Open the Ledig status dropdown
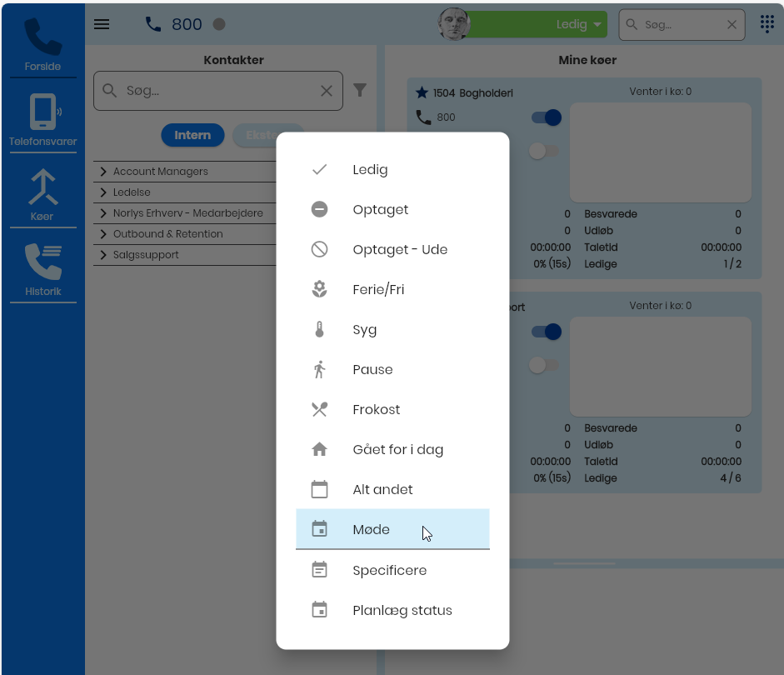Viewport: 784px width, 675px height. [x=535, y=24]
